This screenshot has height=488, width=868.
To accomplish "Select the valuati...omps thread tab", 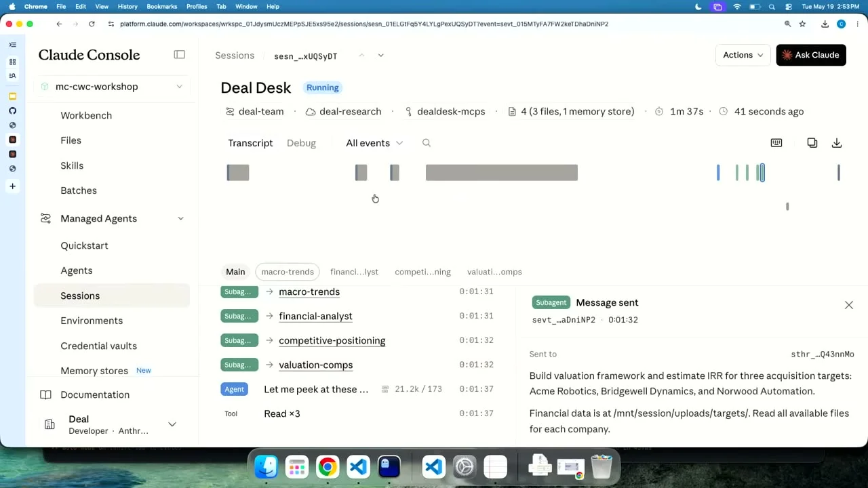I will pyautogui.click(x=494, y=272).
